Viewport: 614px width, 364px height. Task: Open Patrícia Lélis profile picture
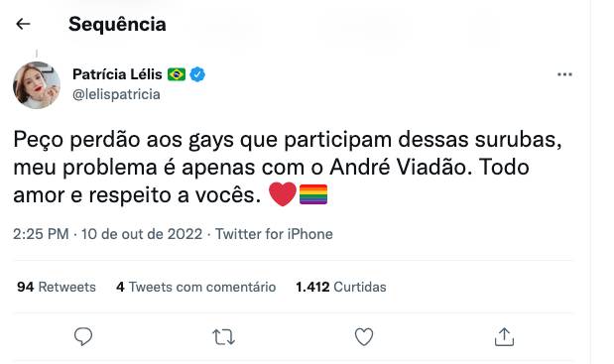click(37, 85)
